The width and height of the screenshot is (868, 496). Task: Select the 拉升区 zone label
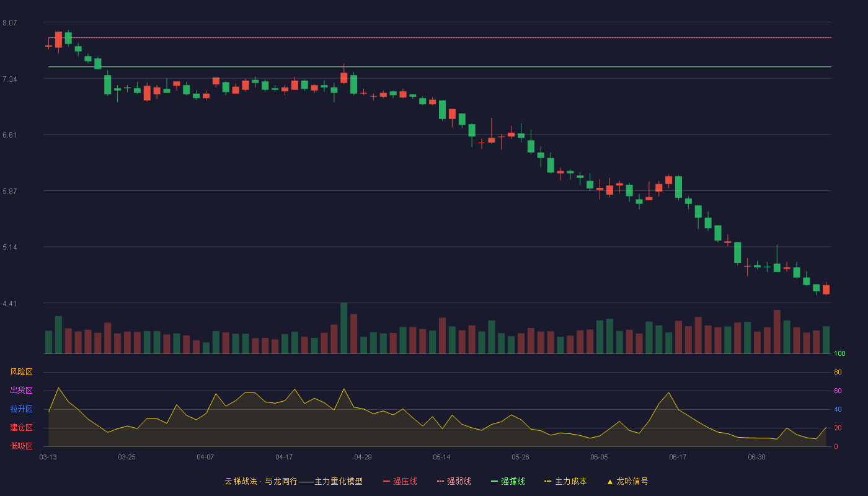tap(21, 409)
